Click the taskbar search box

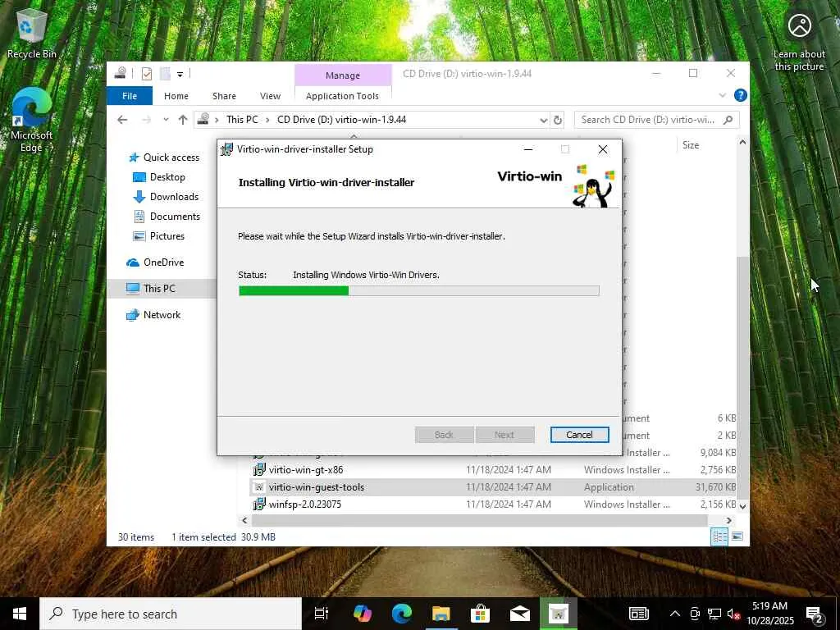tap(171, 614)
